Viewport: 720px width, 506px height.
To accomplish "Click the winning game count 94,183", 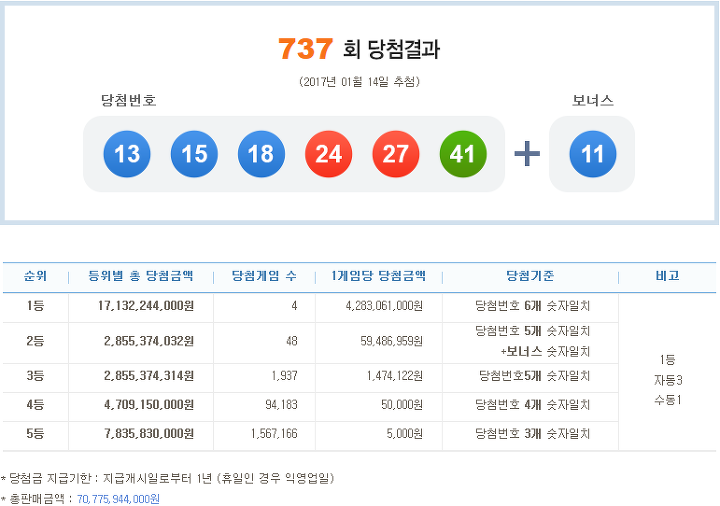I will (x=281, y=405).
